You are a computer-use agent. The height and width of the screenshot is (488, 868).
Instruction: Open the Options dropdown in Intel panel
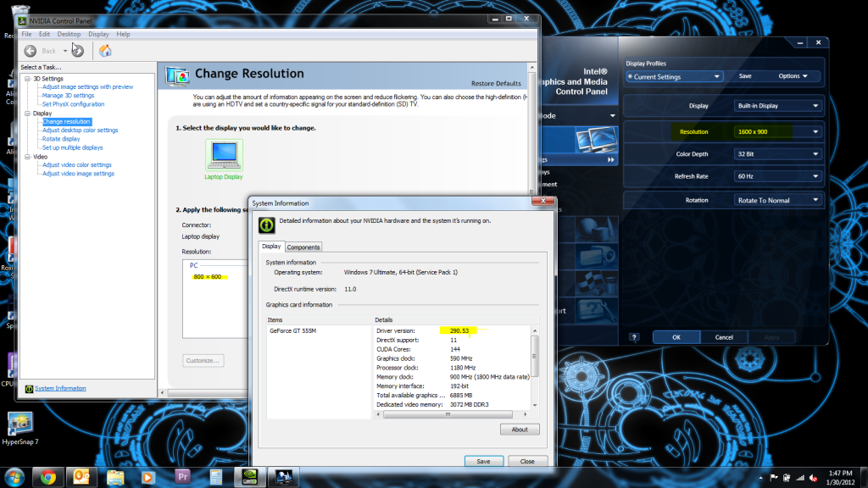(793, 75)
